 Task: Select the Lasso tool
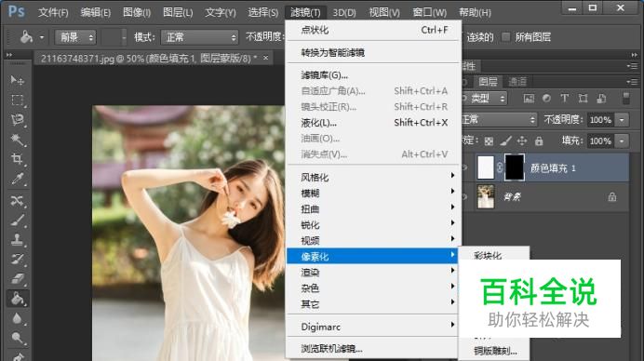(18, 120)
